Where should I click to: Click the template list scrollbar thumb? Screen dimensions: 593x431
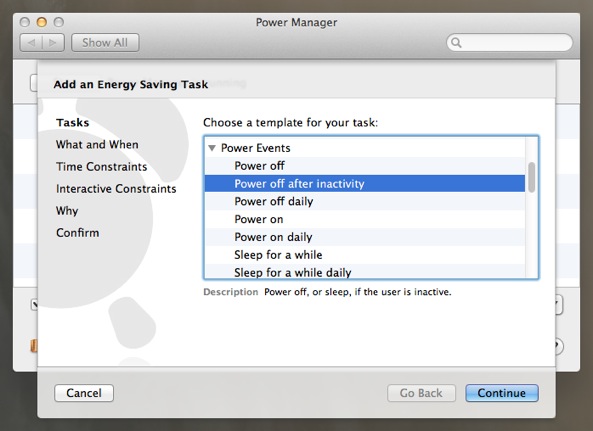[532, 177]
